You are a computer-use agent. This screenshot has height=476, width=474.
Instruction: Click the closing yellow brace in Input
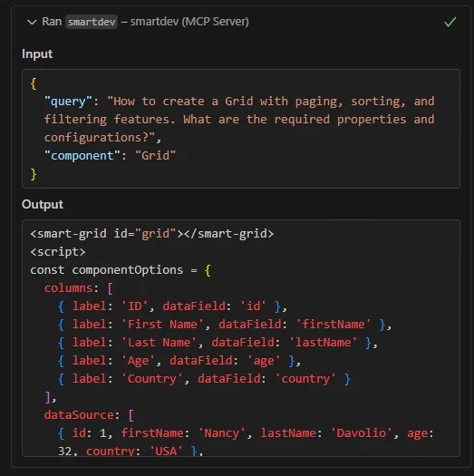(x=34, y=174)
